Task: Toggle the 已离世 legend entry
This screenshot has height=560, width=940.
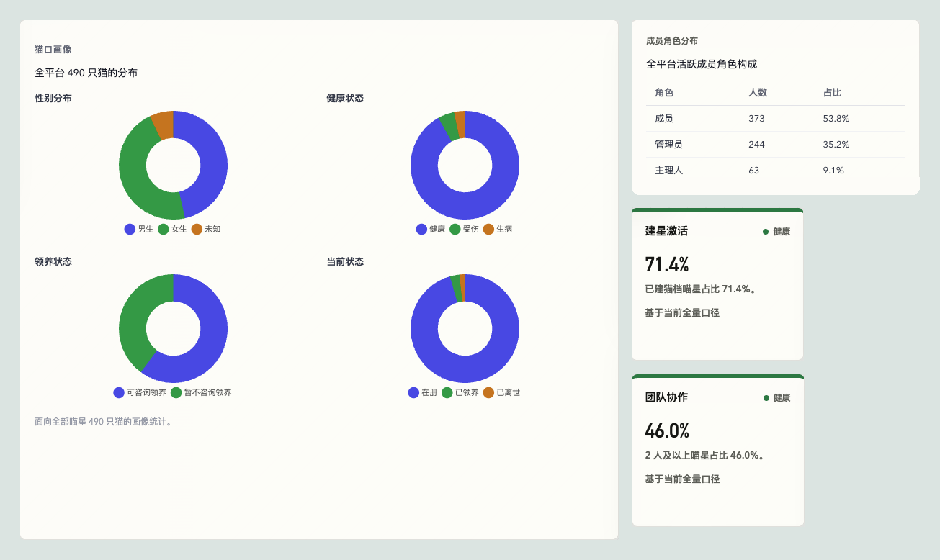Action: (x=501, y=392)
